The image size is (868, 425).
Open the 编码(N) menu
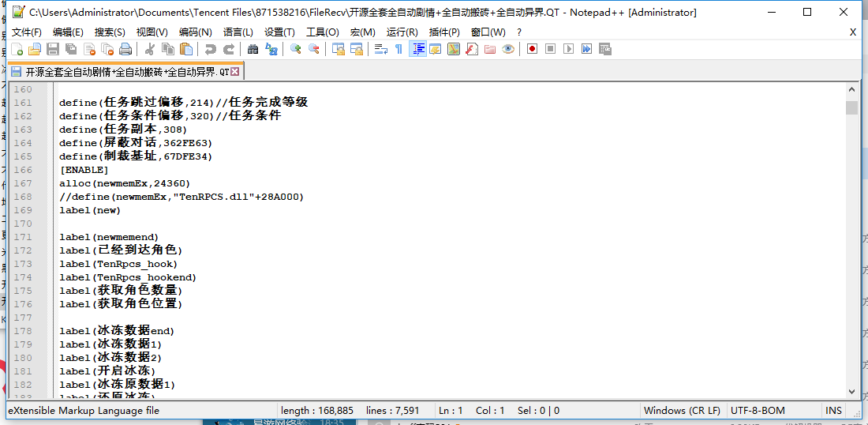coord(196,32)
